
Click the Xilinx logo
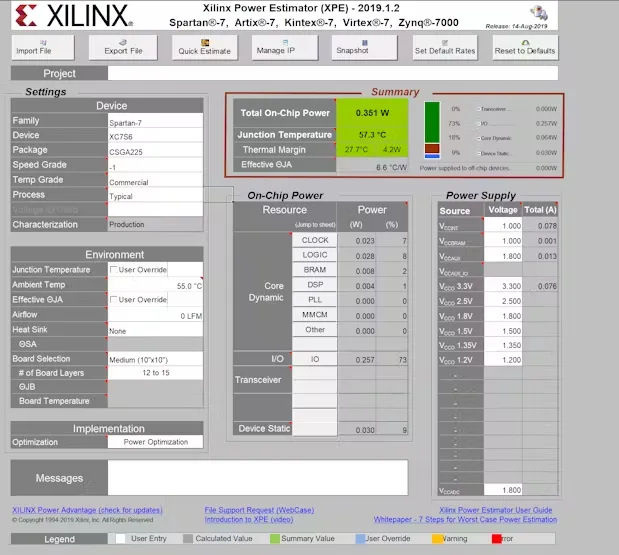point(74,16)
